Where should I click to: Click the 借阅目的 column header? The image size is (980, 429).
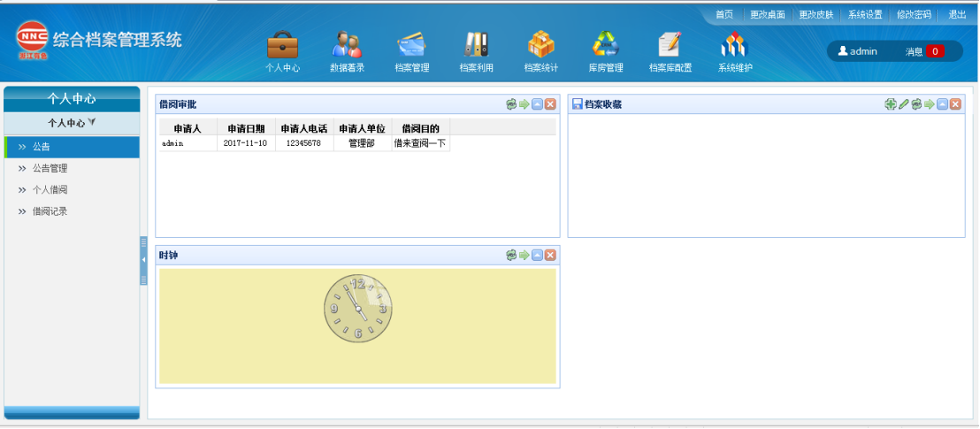(421, 128)
